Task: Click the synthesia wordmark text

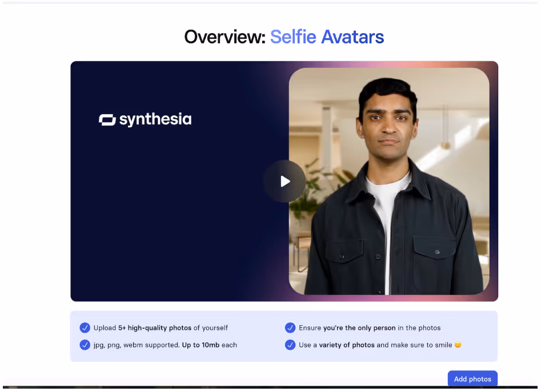Action: [x=155, y=120]
